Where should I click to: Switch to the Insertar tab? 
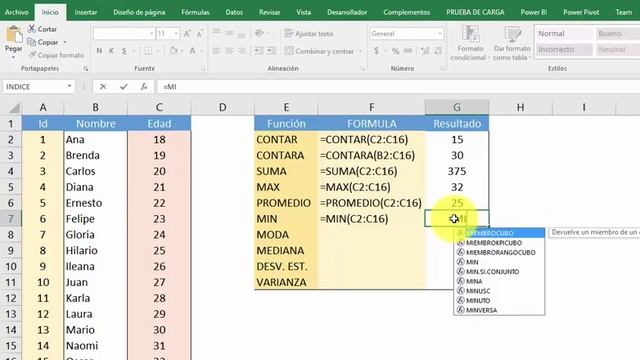[x=86, y=12]
